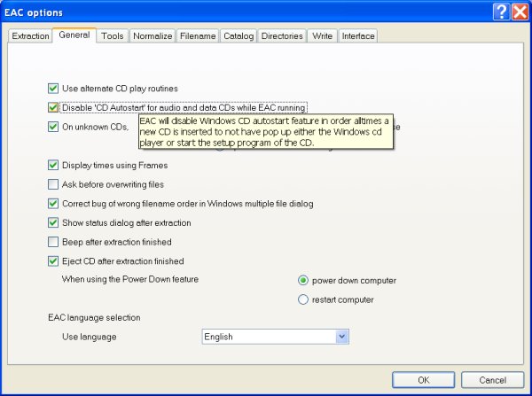Toggle Disable 'CD Autostart' checkbox
The image size is (532, 396).
[x=53, y=107]
